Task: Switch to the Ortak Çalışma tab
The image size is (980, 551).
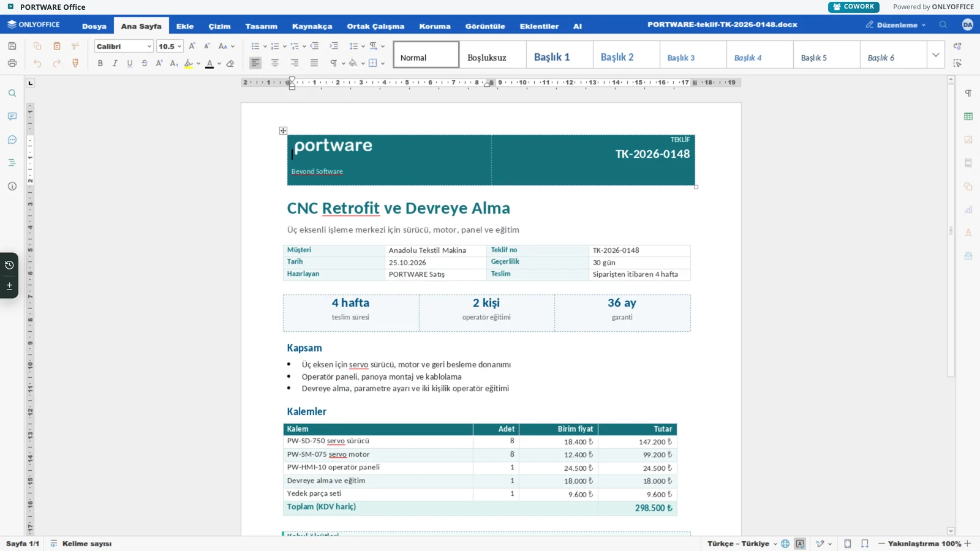Action: point(375,26)
